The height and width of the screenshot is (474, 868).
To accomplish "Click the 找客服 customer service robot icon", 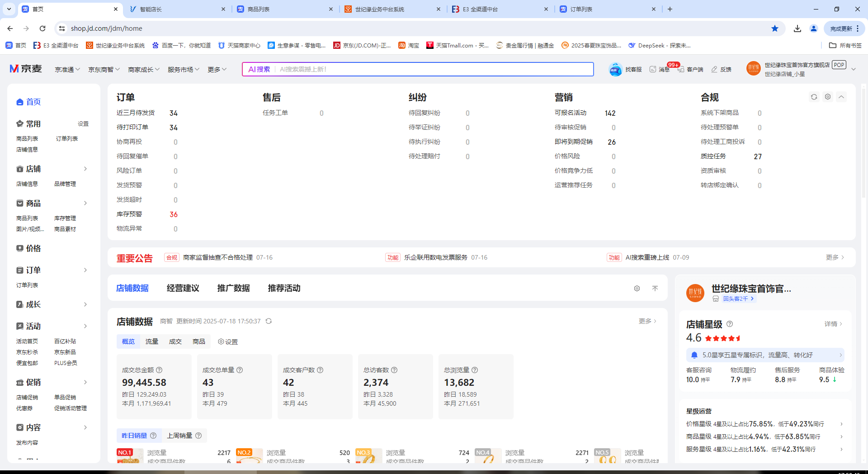I will point(615,69).
